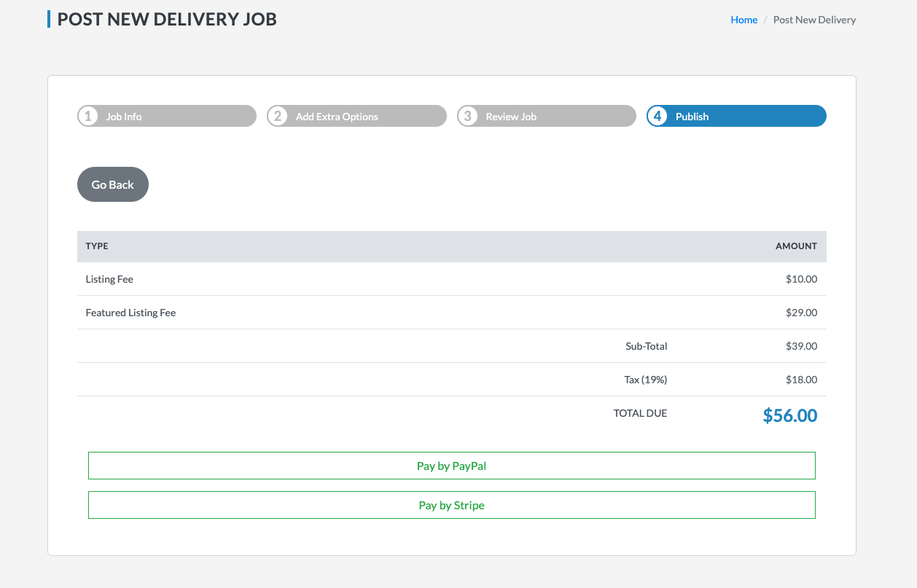This screenshot has height=588, width=917.
Task: Click the number 3 step circle
Action: [x=468, y=117]
